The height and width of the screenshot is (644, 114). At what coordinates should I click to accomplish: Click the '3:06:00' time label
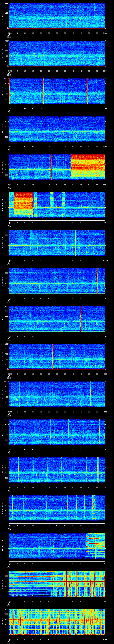(x=9, y=525)
